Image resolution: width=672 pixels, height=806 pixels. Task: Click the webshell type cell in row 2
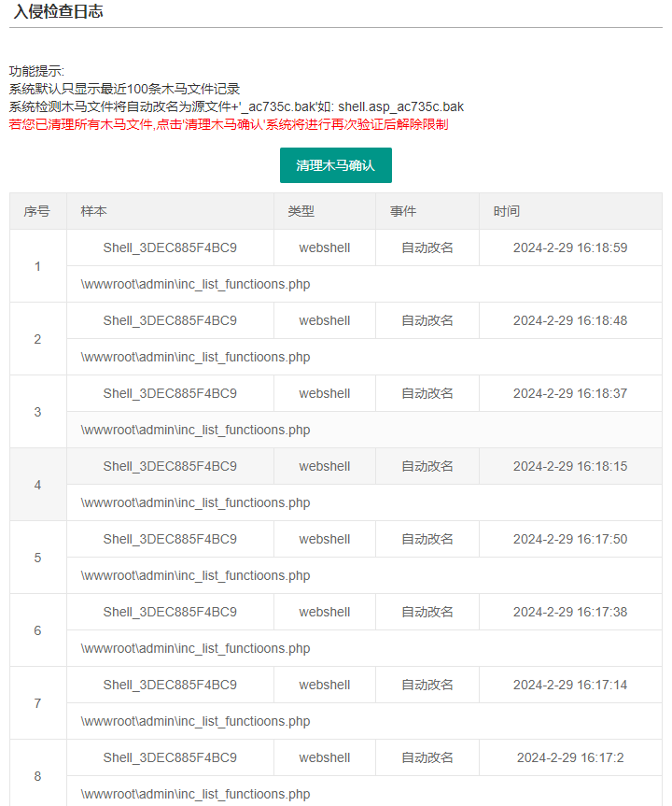pos(324,320)
